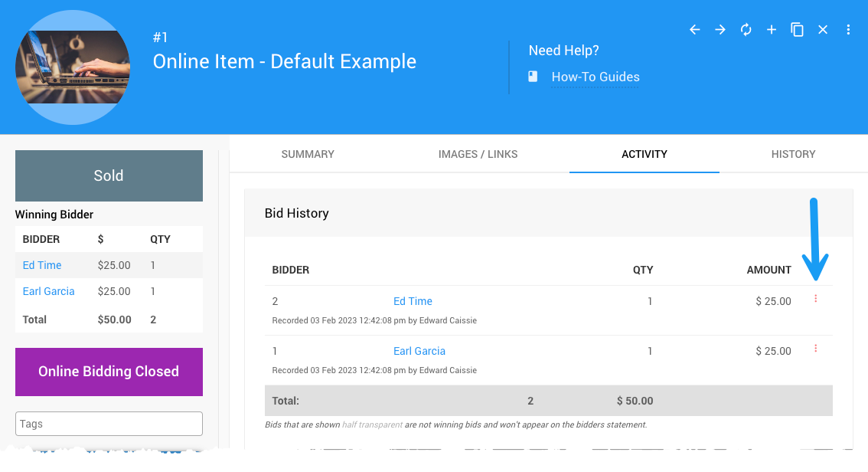Image resolution: width=868 pixels, height=472 pixels.
Task: Go to previous item with left arrow
Action: [x=695, y=30]
